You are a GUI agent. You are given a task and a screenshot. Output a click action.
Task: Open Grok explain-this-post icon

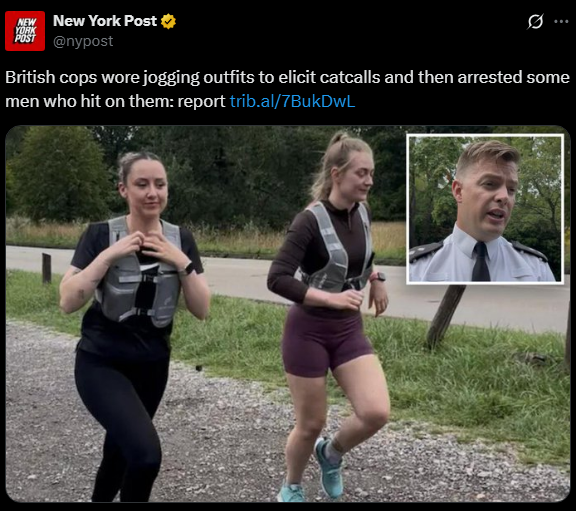[535, 21]
